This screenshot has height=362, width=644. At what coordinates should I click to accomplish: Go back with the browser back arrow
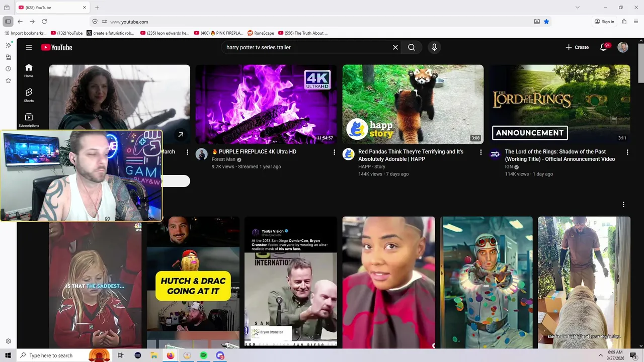[20, 22]
